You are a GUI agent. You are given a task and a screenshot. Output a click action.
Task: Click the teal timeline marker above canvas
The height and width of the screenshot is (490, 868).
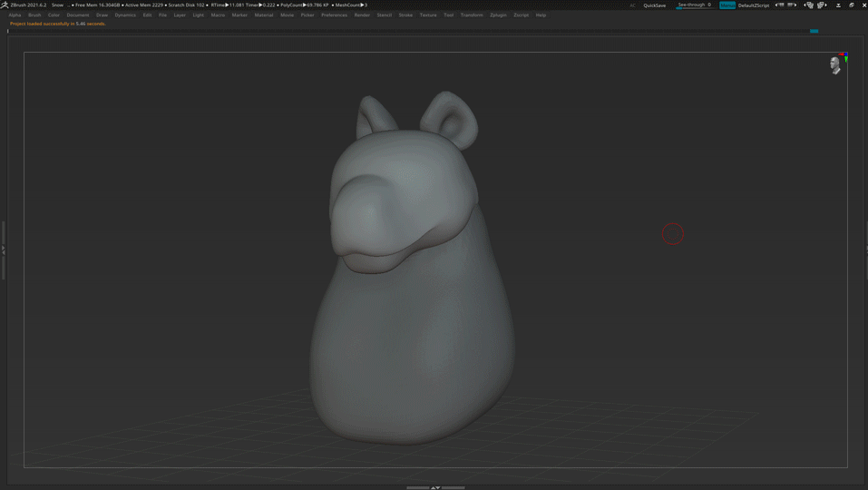coord(814,31)
